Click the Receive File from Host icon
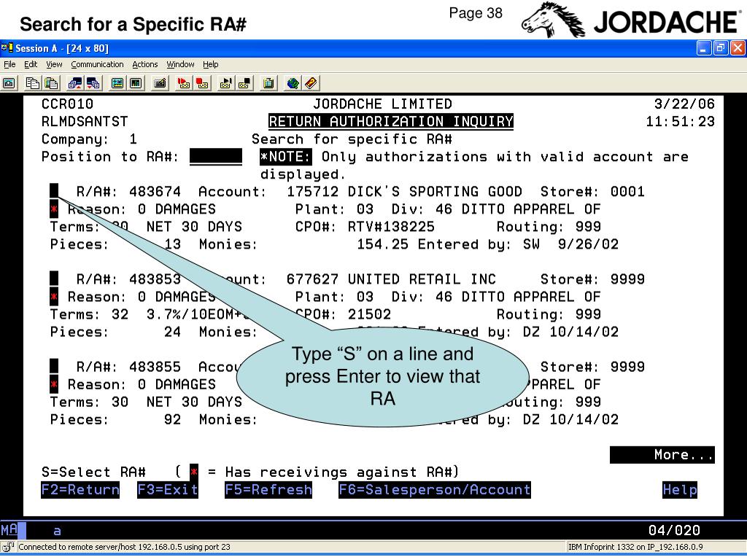 click(93, 83)
